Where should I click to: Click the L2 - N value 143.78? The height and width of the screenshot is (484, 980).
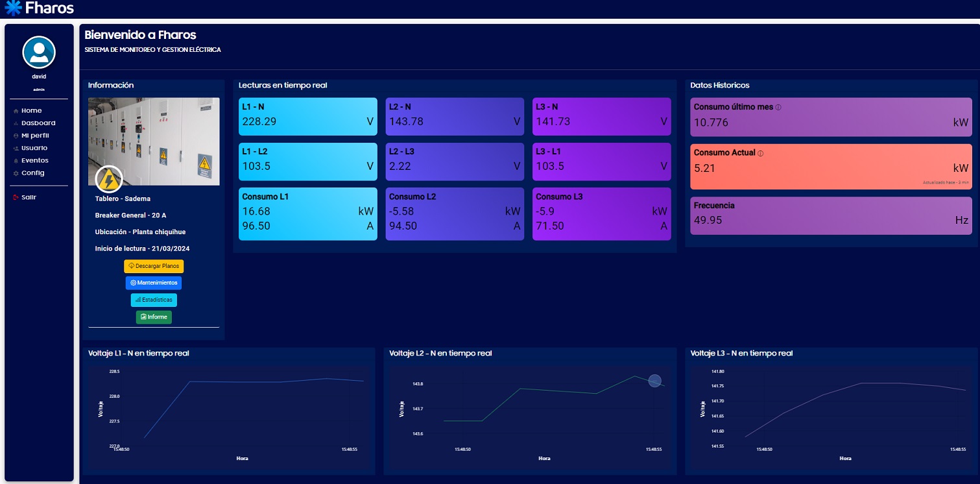coord(407,121)
